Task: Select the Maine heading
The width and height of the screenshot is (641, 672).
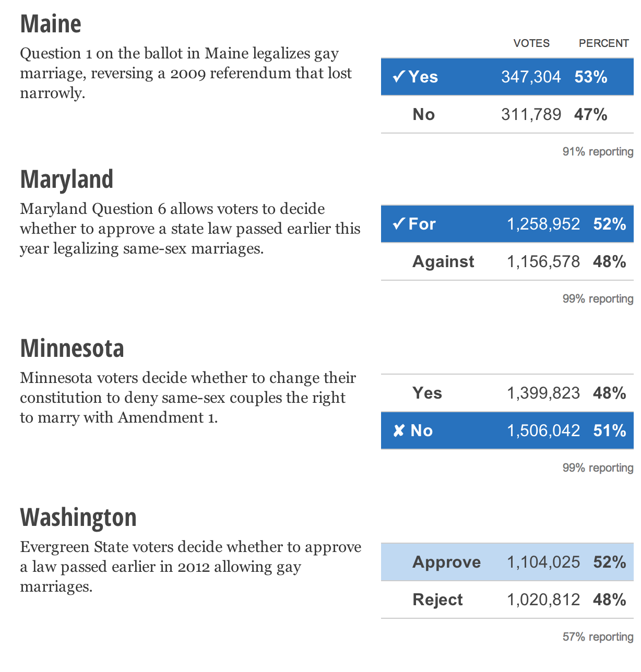Action: click(x=51, y=24)
